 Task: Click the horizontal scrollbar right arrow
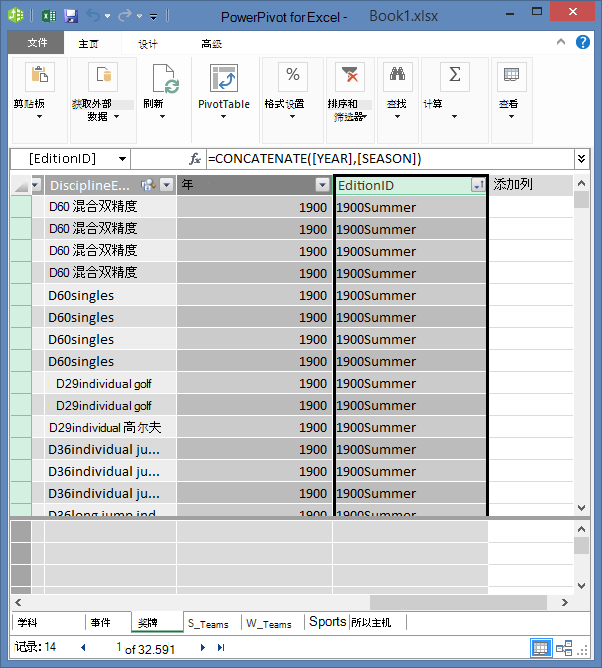[x=565, y=602]
